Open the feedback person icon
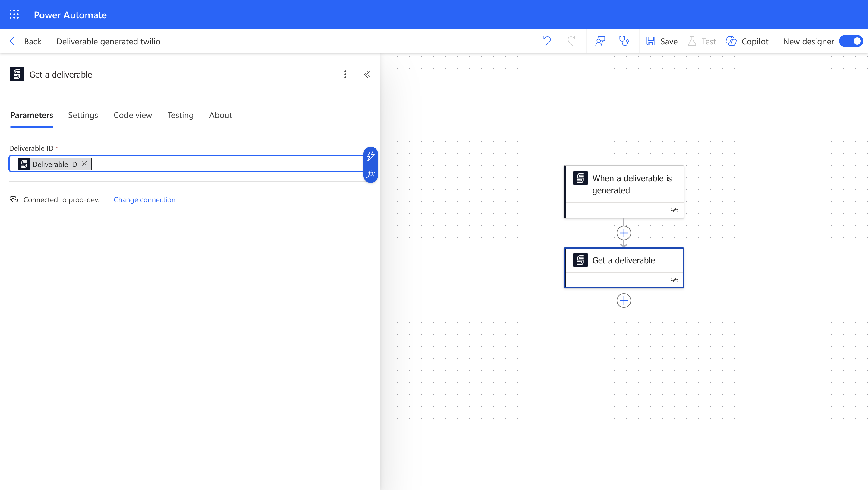 coord(600,41)
